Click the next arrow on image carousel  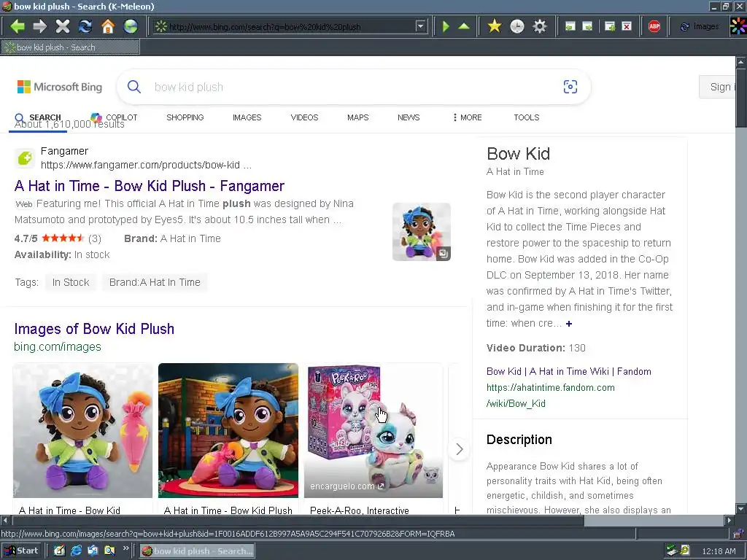click(x=460, y=449)
